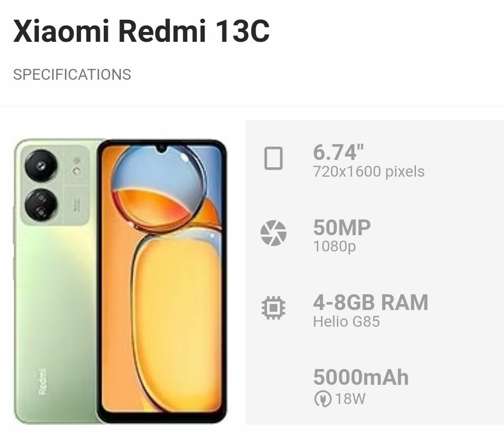Click the chipset processor icon
The width and height of the screenshot is (504, 435).
273,308
